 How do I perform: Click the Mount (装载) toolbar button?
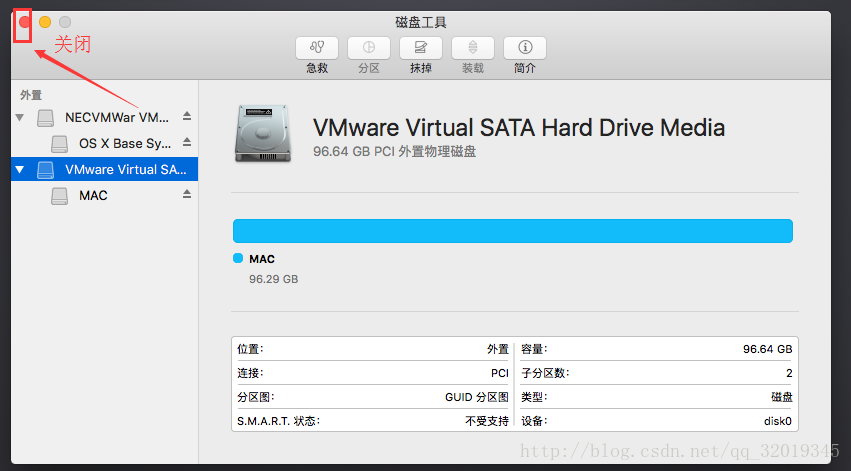pos(473,48)
